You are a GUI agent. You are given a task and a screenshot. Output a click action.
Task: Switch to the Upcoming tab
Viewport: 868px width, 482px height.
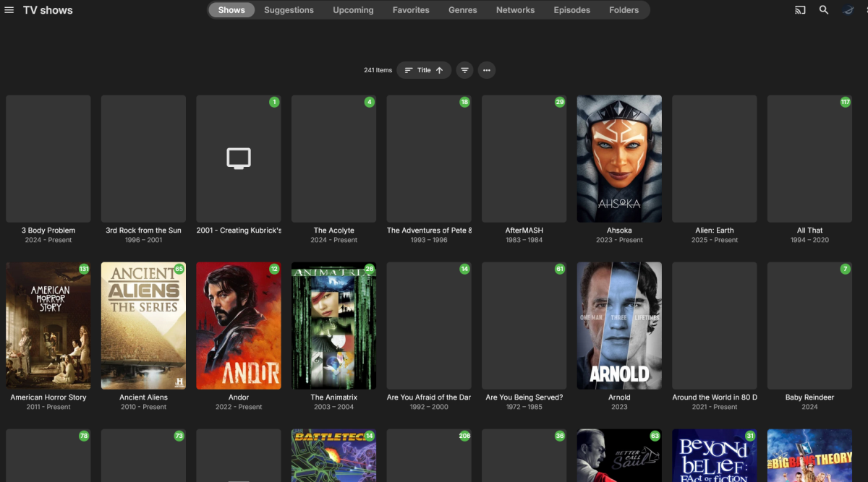coord(353,10)
